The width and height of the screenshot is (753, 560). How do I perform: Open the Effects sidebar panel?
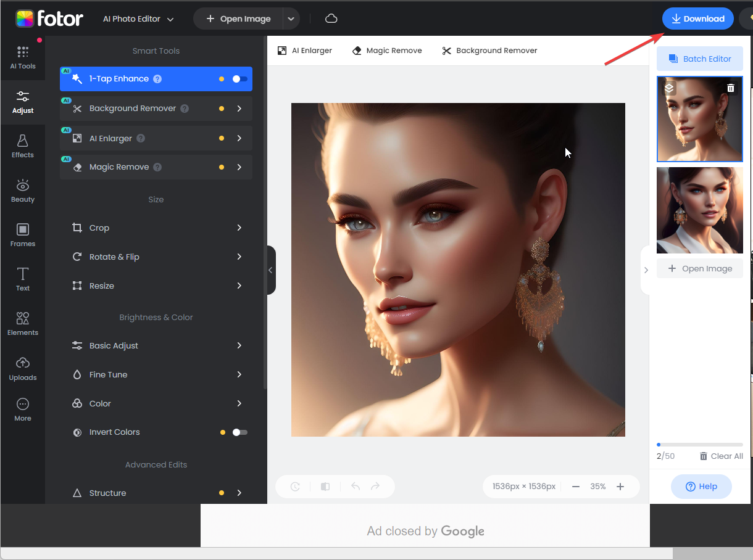click(x=23, y=147)
